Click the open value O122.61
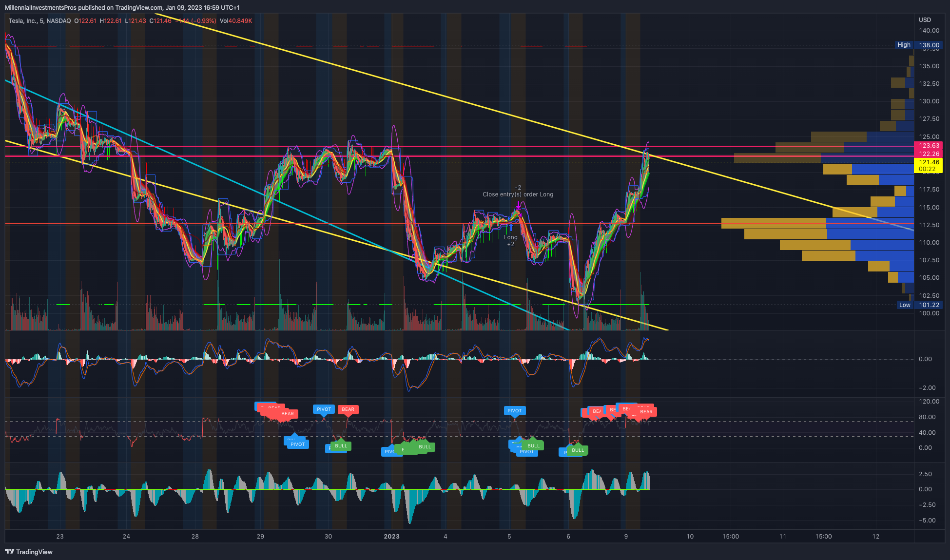Viewport: 950px width, 560px height. click(85, 21)
